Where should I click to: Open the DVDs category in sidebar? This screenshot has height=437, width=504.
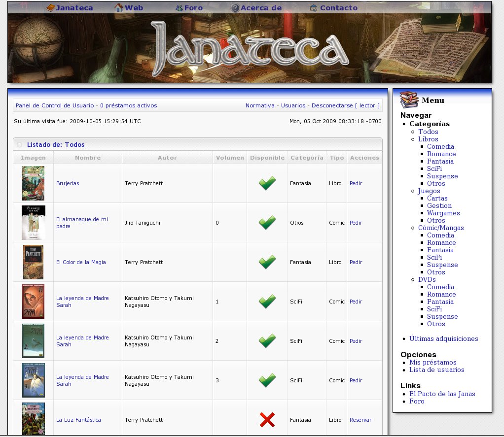click(x=427, y=279)
